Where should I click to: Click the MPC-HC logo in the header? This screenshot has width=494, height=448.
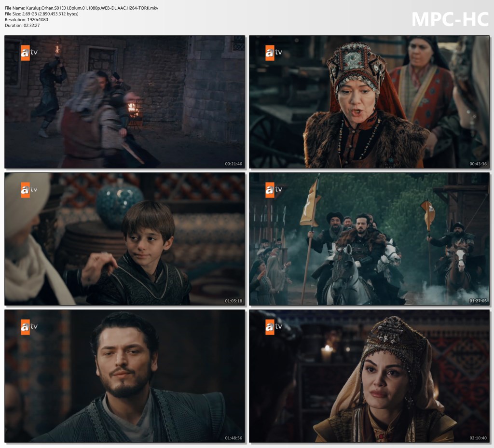450,19
